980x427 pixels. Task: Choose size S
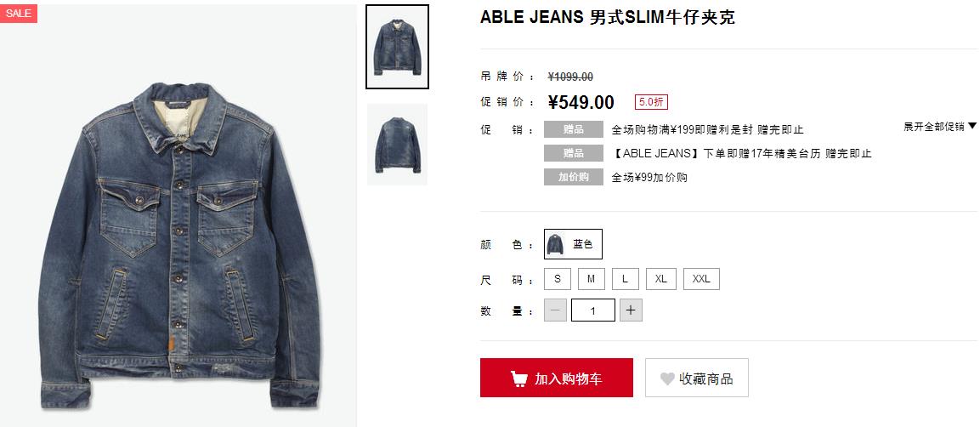(x=558, y=279)
